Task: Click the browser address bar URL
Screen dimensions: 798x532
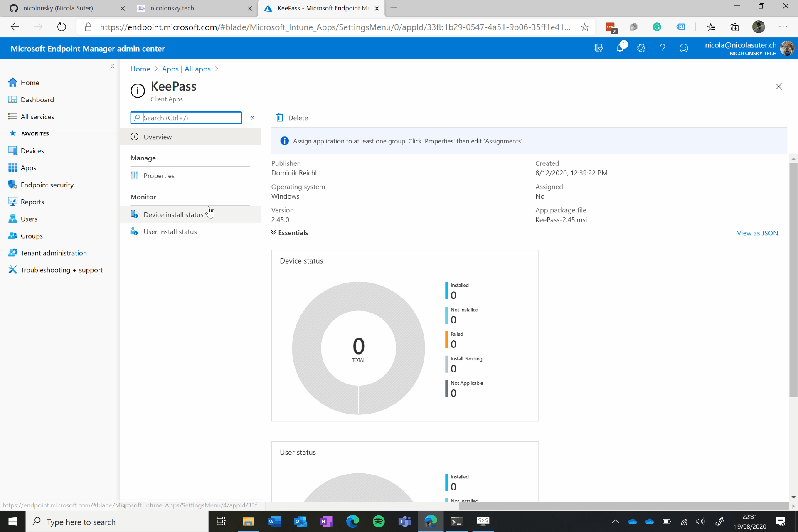Action: (335, 27)
